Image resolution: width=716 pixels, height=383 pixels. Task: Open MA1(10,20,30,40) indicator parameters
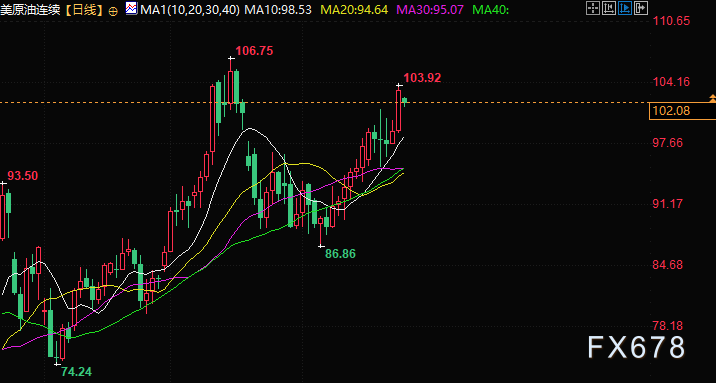190,9
